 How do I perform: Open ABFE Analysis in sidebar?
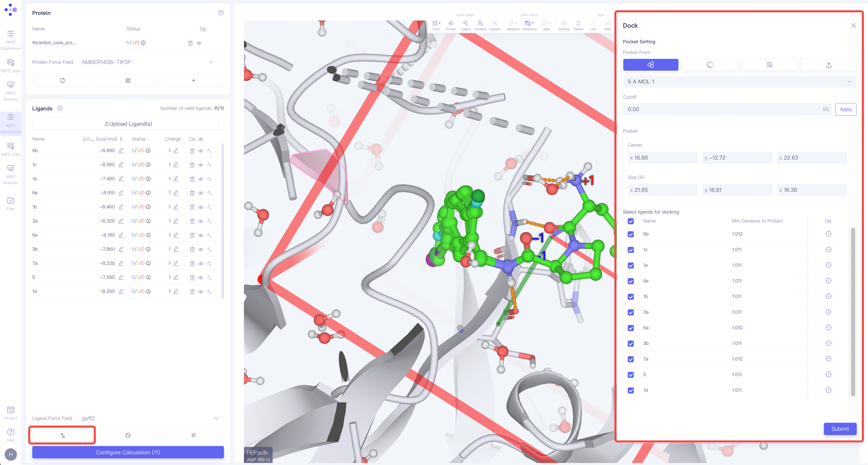(x=11, y=174)
